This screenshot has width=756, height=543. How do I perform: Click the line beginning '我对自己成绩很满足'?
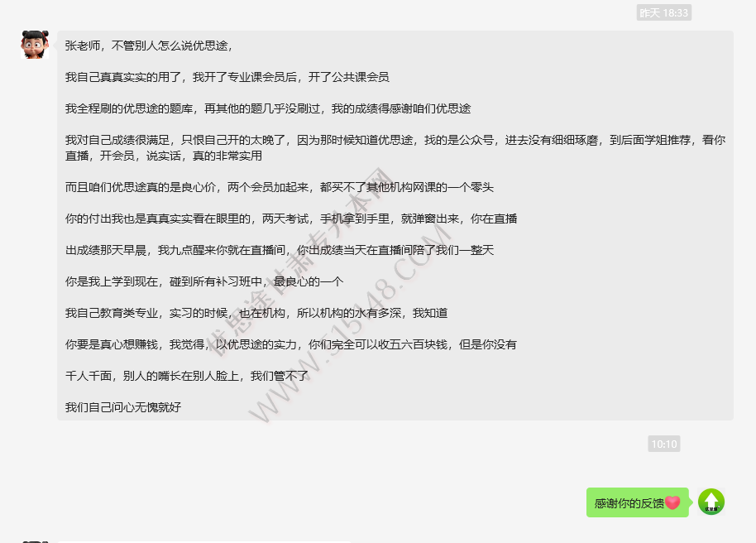point(395,140)
